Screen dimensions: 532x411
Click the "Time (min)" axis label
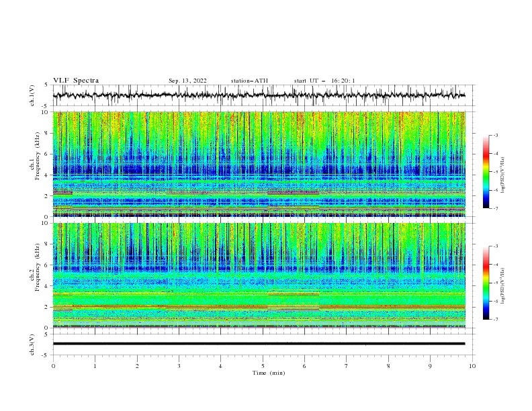[269, 373]
